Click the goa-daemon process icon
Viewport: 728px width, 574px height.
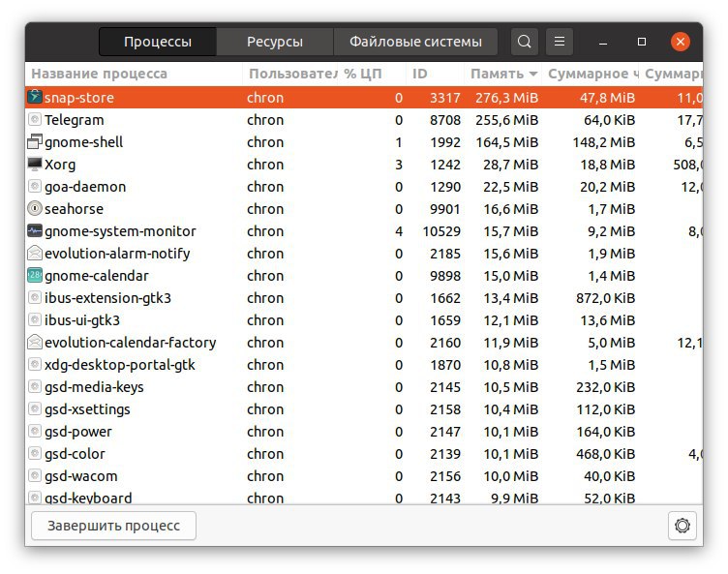pyautogui.click(x=35, y=186)
